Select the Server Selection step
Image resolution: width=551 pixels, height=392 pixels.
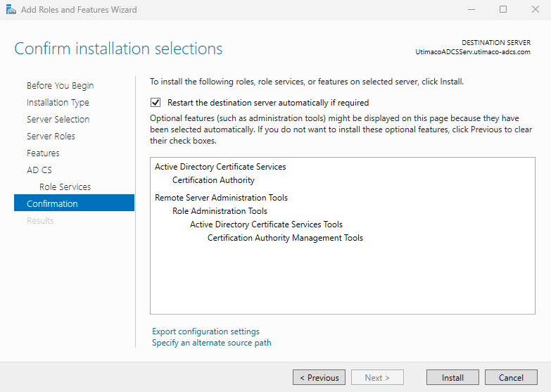click(x=58, y=120)
